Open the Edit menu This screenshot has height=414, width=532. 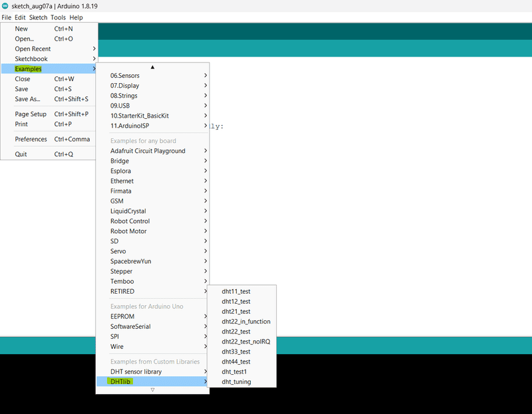20,17
